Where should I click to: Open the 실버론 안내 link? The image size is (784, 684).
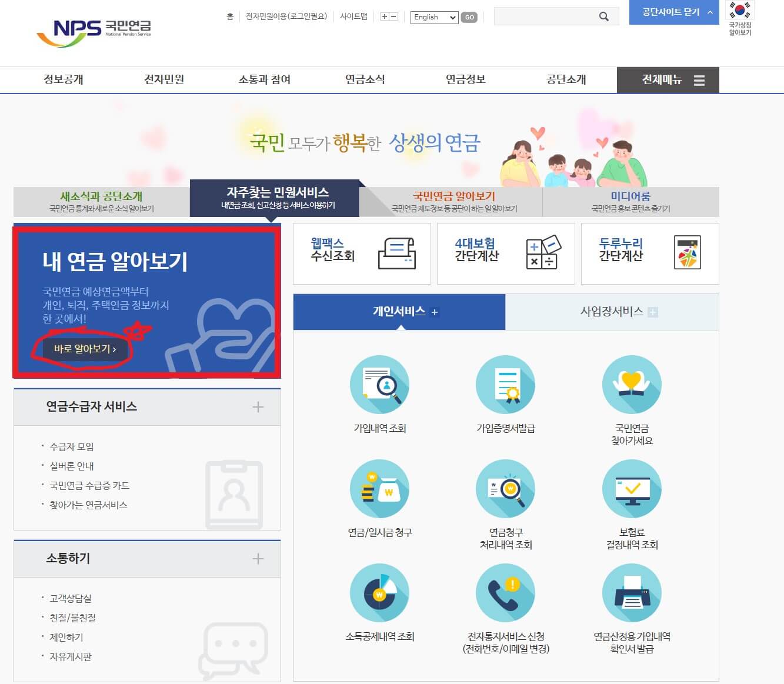tap(72, 466)
